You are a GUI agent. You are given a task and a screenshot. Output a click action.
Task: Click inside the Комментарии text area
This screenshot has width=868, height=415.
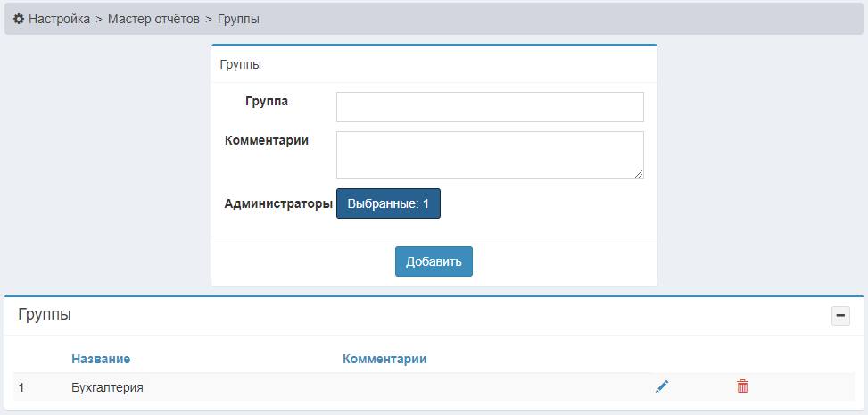pos(490,154)
